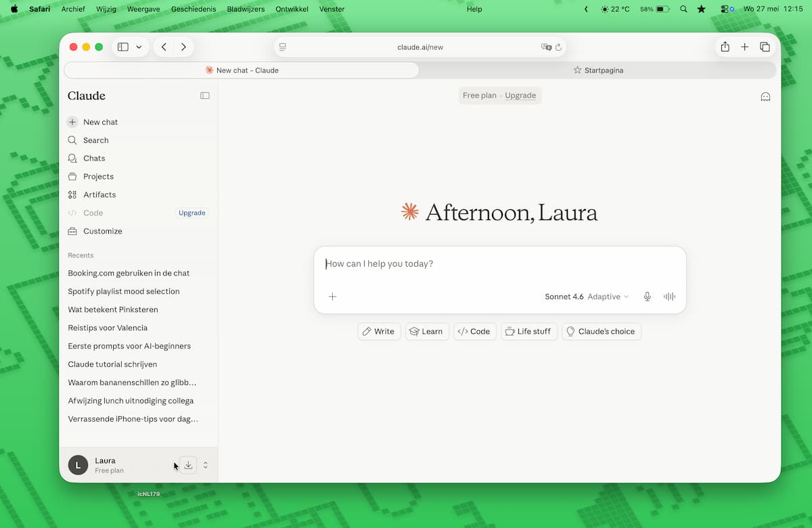Click the translate icon in the address bar
This screenshot has width=812, height=528.
(x=546, y=47)
